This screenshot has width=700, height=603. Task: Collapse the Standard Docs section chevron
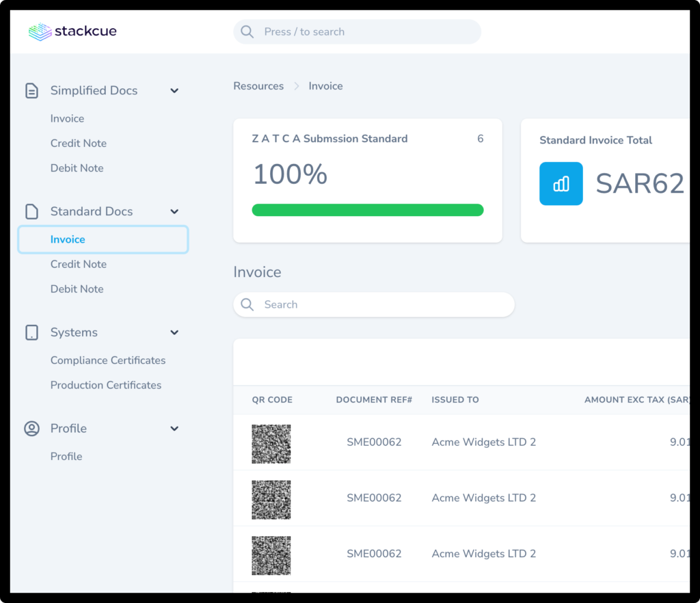click(174, 211)
